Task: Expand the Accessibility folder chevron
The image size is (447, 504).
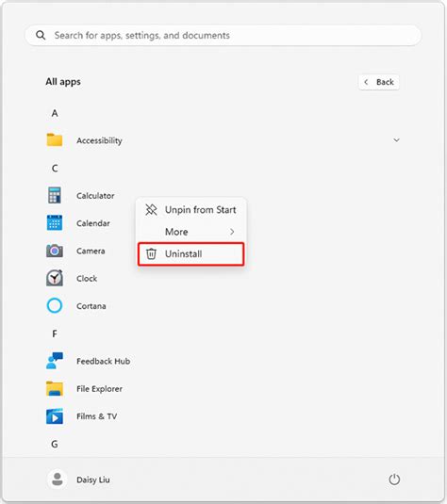Action: point(396,140)
